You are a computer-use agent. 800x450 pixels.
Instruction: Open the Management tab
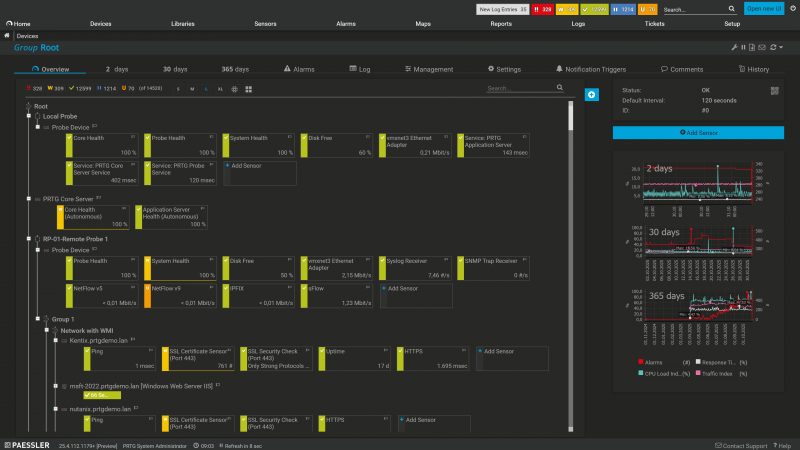coord(429,69)
